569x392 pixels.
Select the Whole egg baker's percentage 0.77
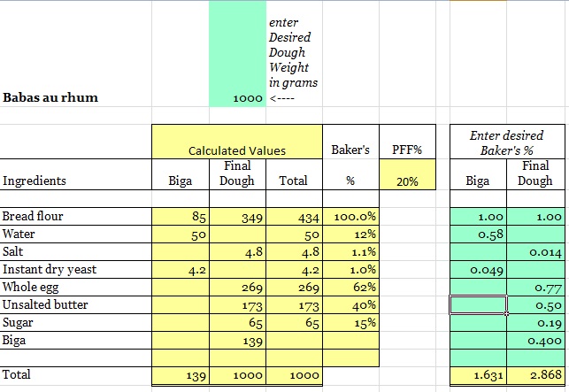534,288
